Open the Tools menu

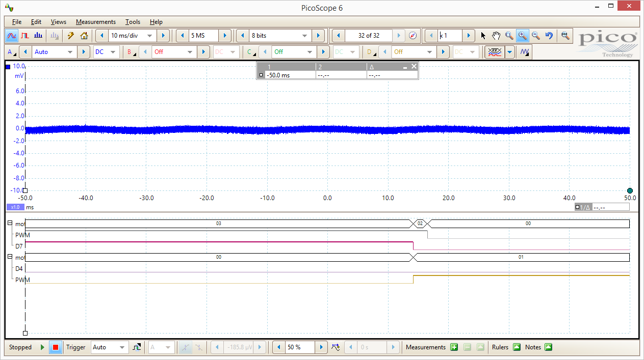point(133,22)
